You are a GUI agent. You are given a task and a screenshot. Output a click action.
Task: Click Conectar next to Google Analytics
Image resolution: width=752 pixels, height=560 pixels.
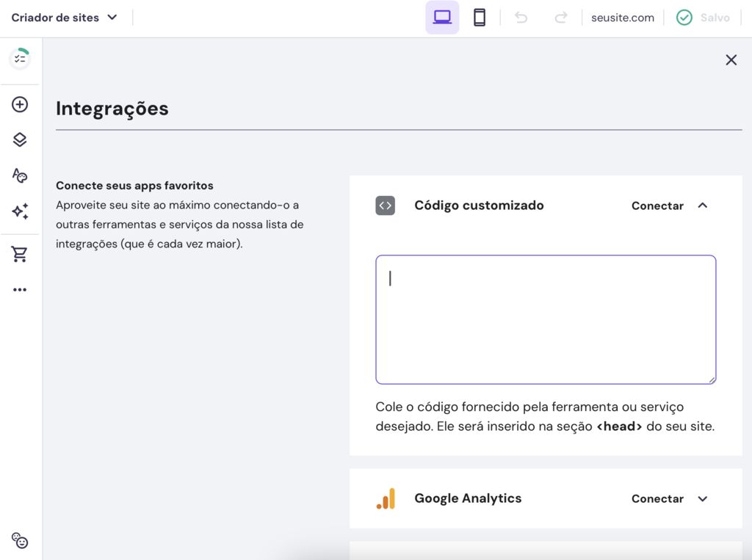[x=657, y=498]
